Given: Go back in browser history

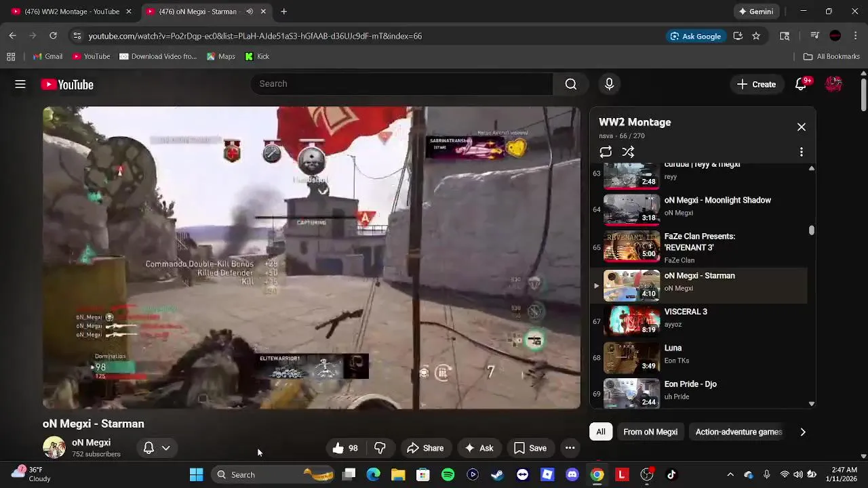Looking at the screenshot, I should pos(12,36).
